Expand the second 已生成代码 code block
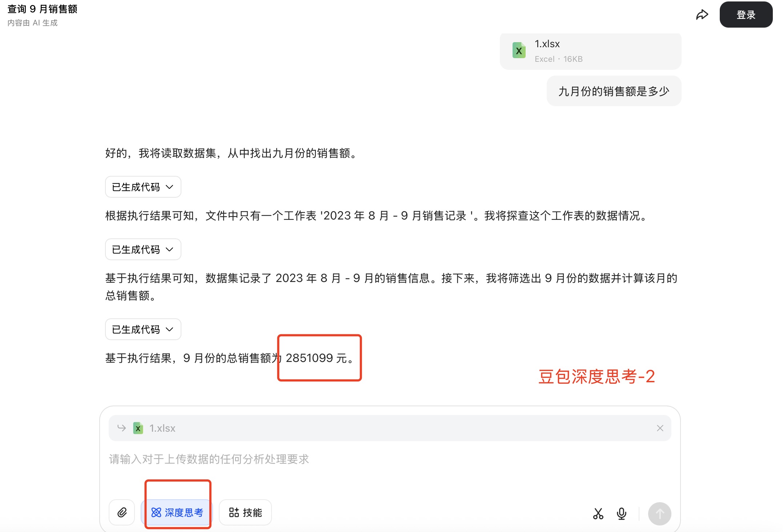 click(143, 249)
